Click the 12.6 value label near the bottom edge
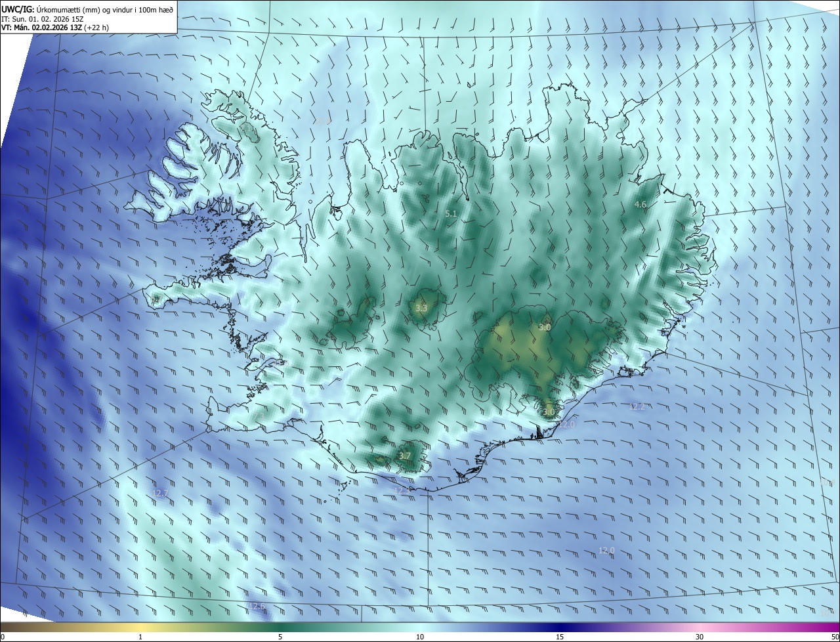Screen dimensions: 840x642 (x=257, y=606)
